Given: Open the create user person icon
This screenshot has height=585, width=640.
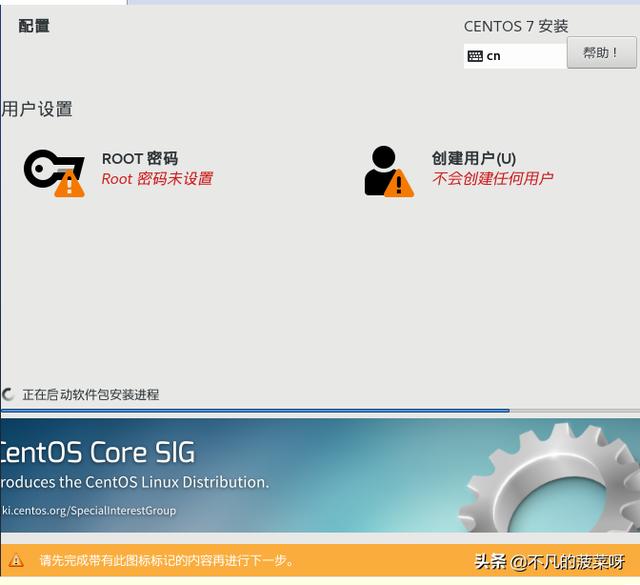Looking at the screenshot, I should (x=381, y=168).
